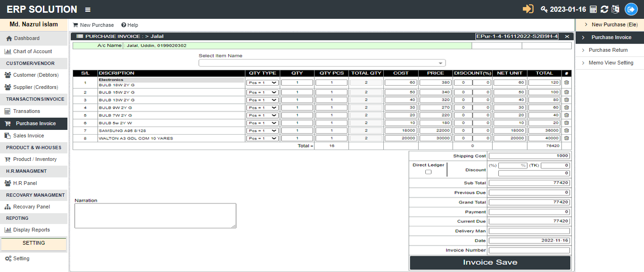Expand QTY TYPE dropdown for WALTON A3 row
644x272 pixels.
tap(263, 138)
